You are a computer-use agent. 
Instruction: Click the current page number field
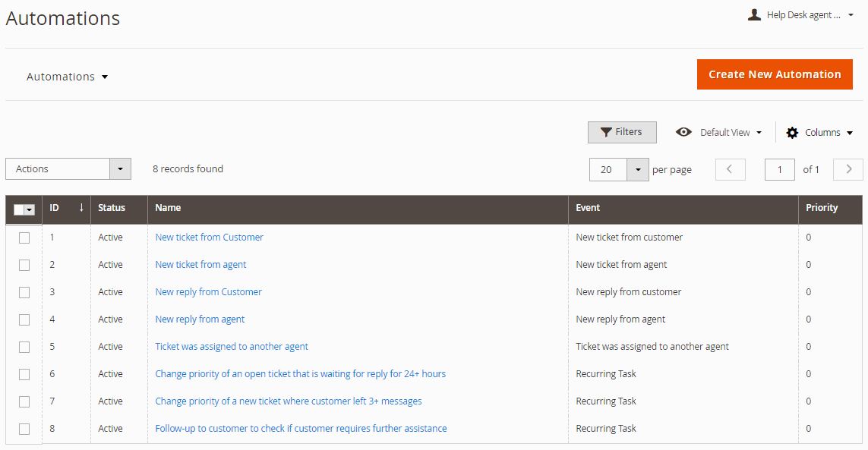pos(779,169)
